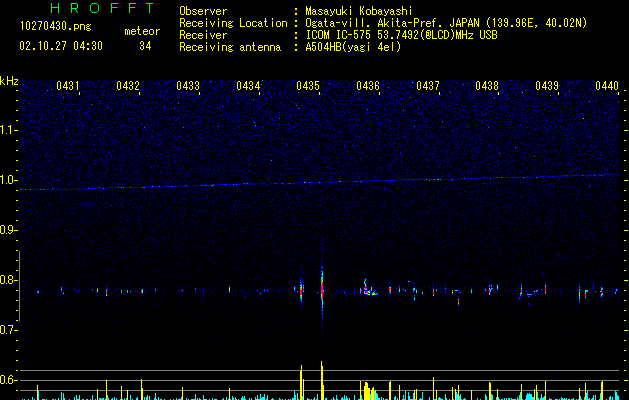The image size is (629, 400).
Task: Select the meteor count value 34
Action: tap(145, 46)
